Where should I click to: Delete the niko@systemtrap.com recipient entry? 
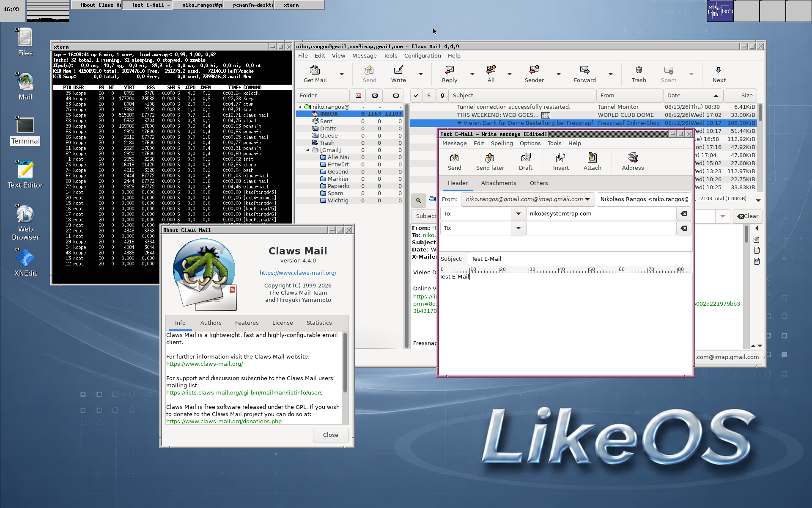tap(684, 214)
